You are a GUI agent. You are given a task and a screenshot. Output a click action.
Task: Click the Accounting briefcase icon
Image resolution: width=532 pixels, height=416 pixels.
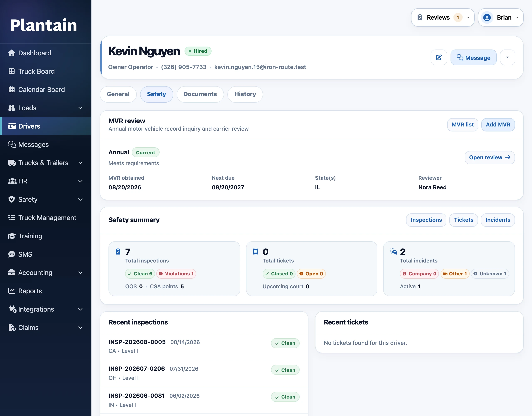point(11,272)
